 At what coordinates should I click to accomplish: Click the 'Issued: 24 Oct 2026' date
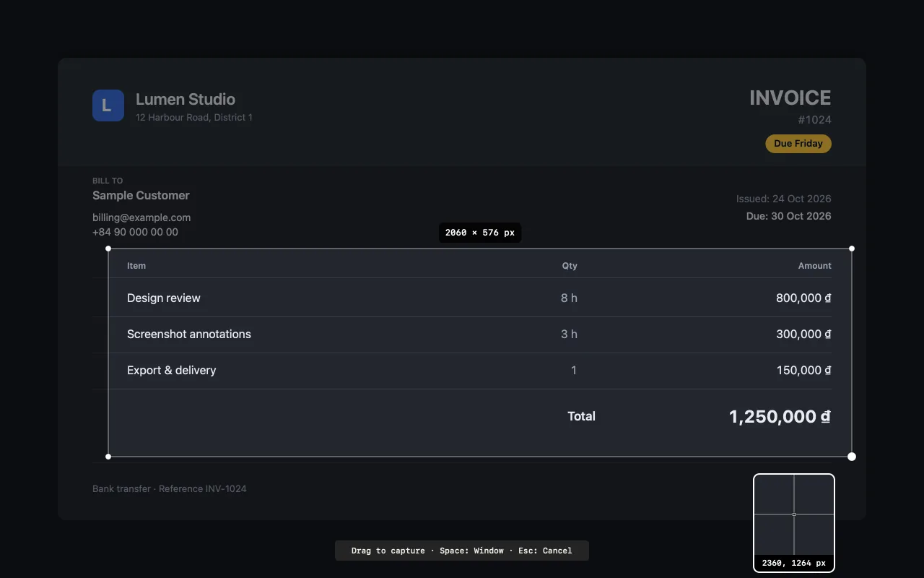(x=784, y=199)
